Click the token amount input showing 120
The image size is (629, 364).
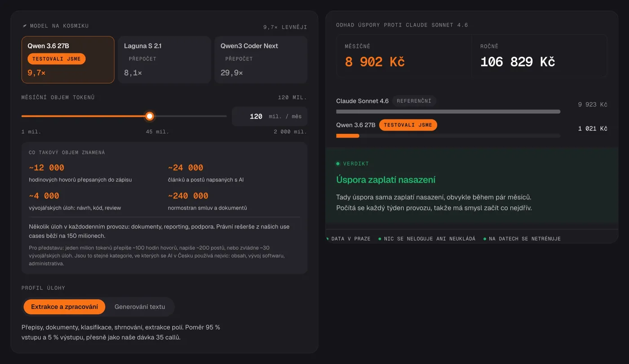tap(270, 116)
